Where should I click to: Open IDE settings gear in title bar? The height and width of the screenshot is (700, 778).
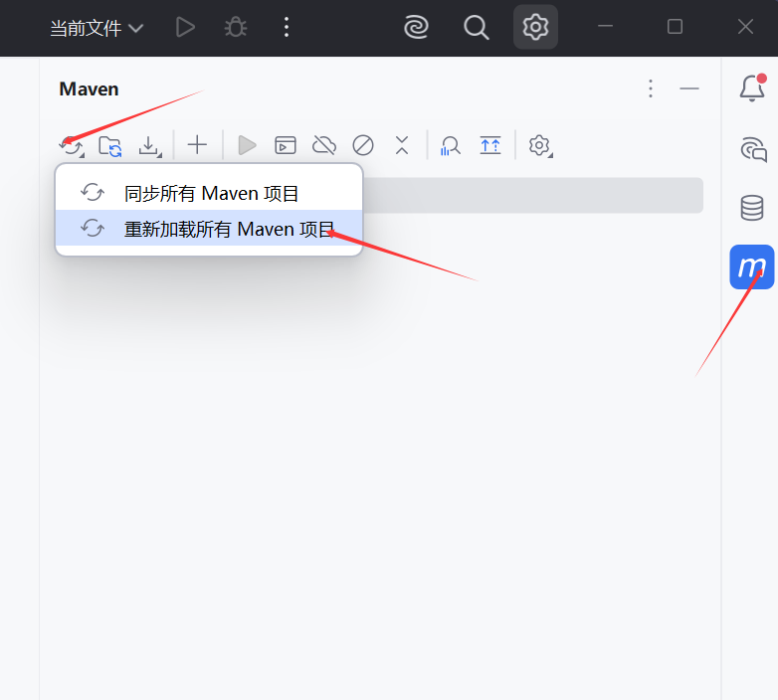pos(535,27)
